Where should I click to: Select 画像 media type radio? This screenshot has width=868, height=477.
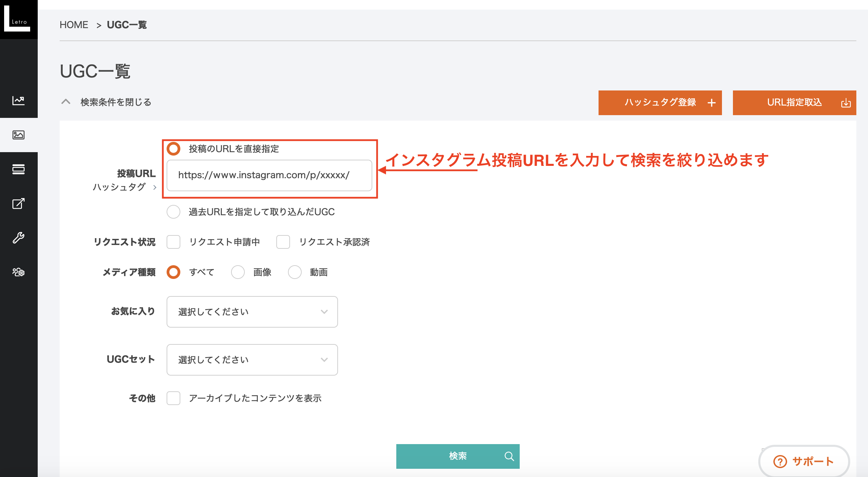point(238,272)
